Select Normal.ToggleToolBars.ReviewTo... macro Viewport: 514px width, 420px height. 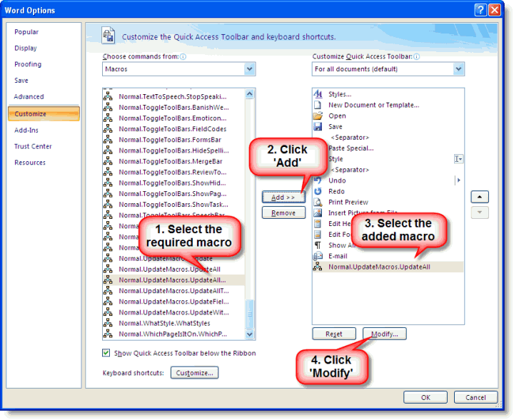[174, 172]
